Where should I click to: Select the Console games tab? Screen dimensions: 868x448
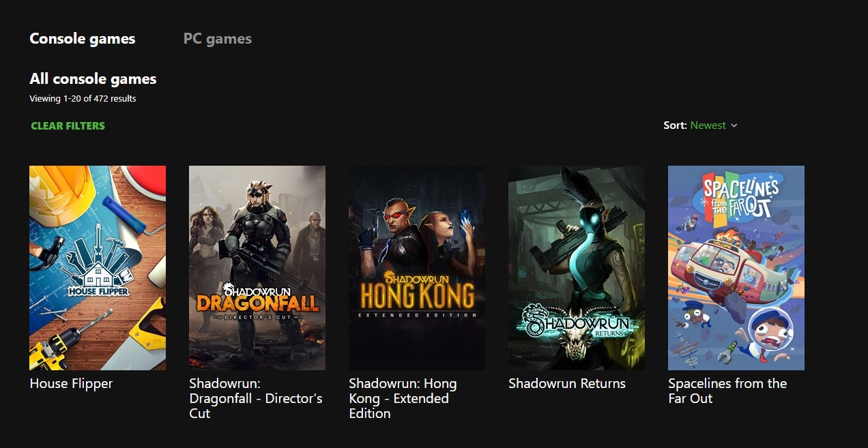coord(83,39)
